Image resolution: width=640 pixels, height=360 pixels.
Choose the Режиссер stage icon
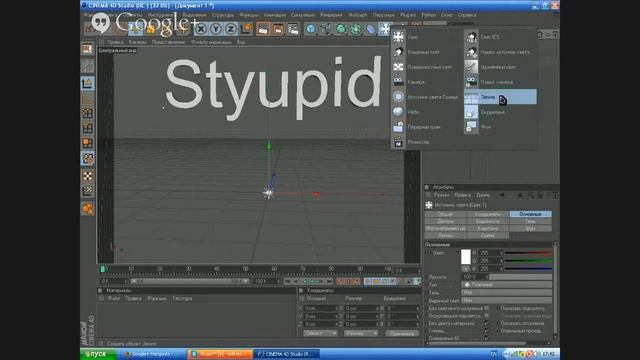pyautogui.click(x=398, y=142)
